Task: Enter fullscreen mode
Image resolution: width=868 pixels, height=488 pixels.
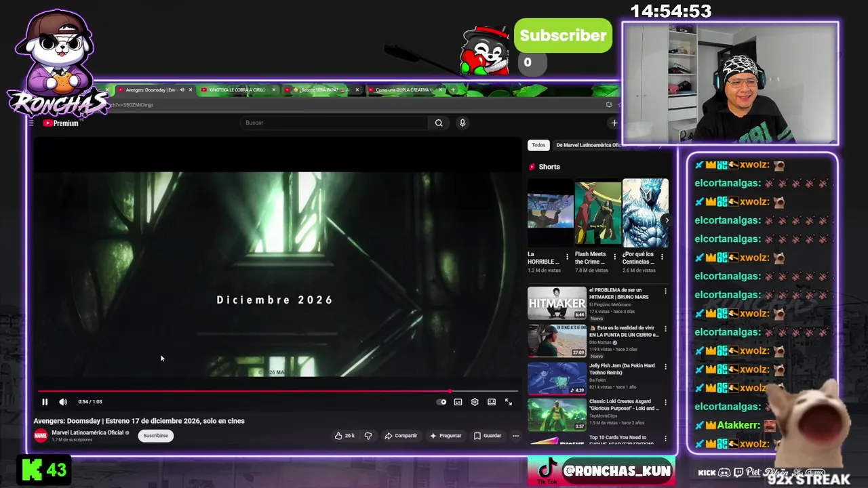Action: (509, 402)
